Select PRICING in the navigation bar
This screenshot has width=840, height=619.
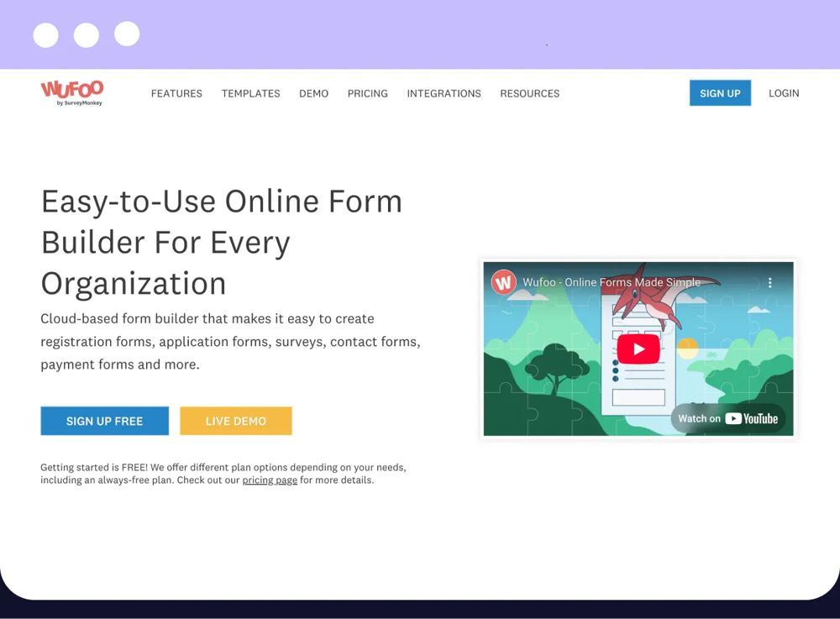(367, 93)
